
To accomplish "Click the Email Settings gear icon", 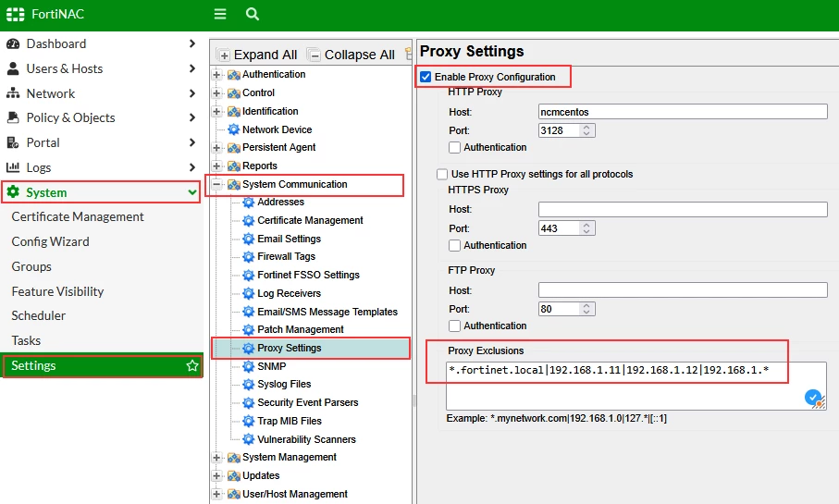I will tap(248, 239).
